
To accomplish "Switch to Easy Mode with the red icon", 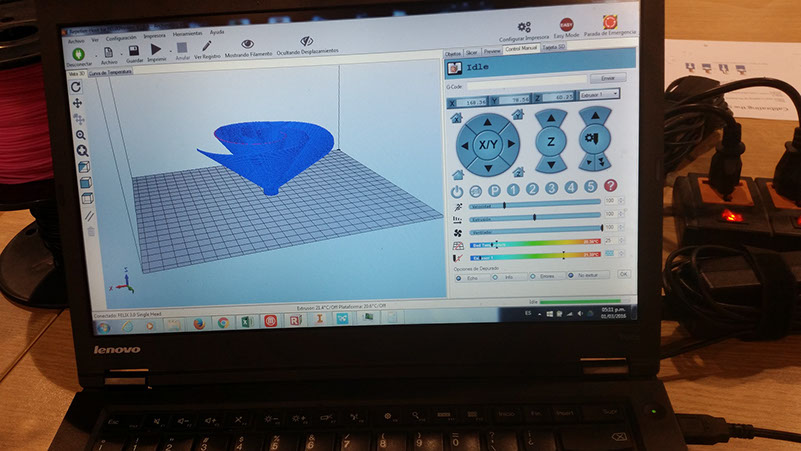I will [x=566, y=25].
